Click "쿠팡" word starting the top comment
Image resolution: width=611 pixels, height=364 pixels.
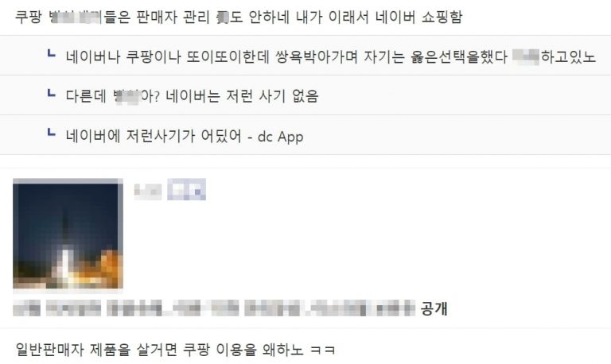click(28, 17)
